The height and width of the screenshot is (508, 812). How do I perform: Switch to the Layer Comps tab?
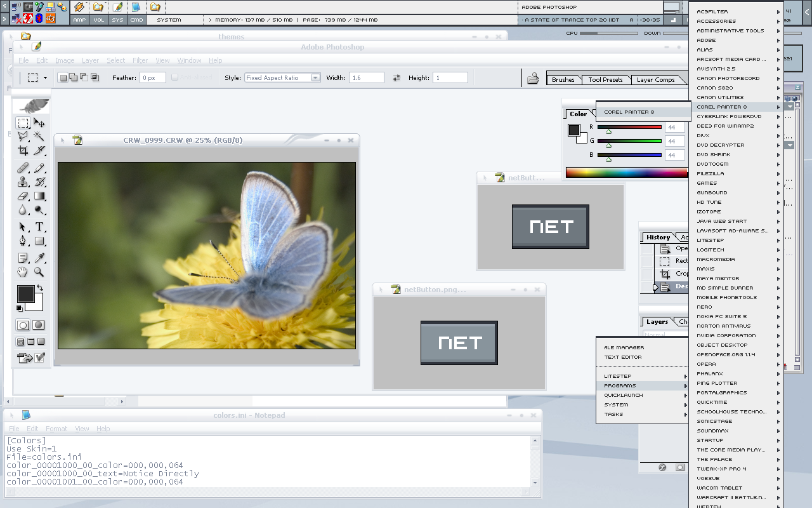655,79
